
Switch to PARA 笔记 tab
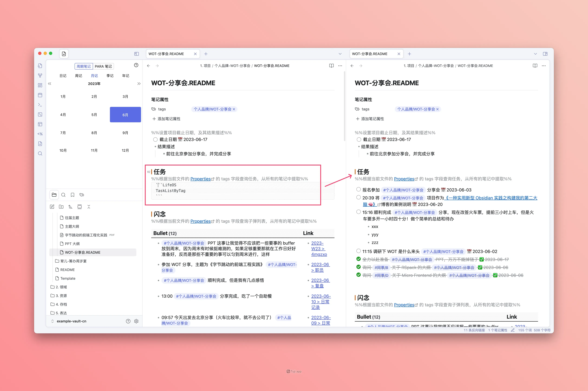[103, 66]
